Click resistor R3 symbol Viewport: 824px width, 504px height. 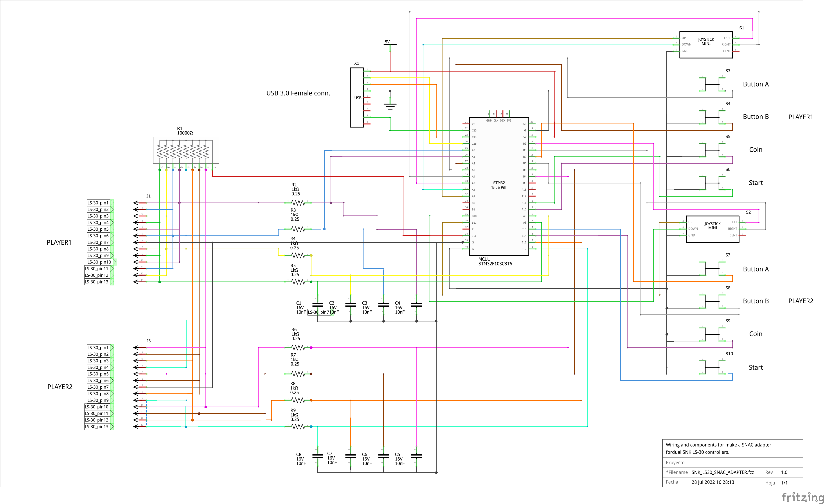[x=298, y=229]
